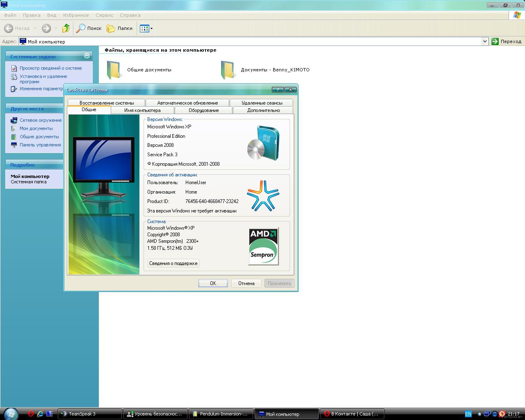Open Search (Поиск) in toolbar
This screenshot has width=525, height=420.
89,28
